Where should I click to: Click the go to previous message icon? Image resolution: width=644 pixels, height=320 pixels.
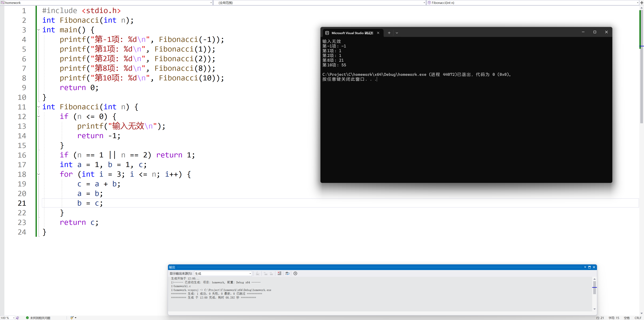coord(265,273)
